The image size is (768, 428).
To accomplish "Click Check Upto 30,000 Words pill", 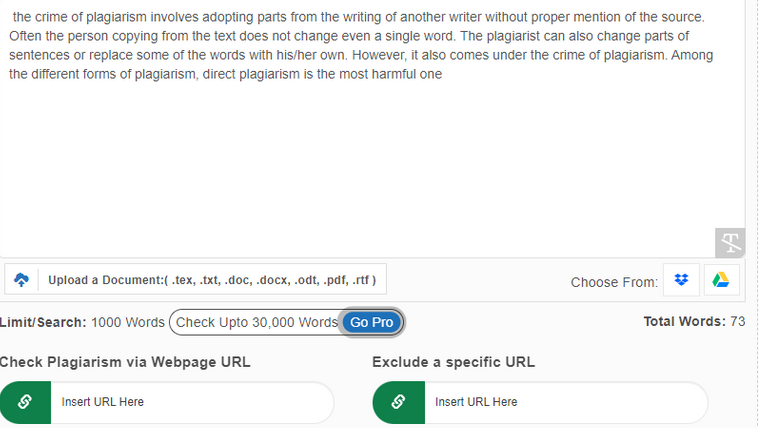I will (287, 322).
